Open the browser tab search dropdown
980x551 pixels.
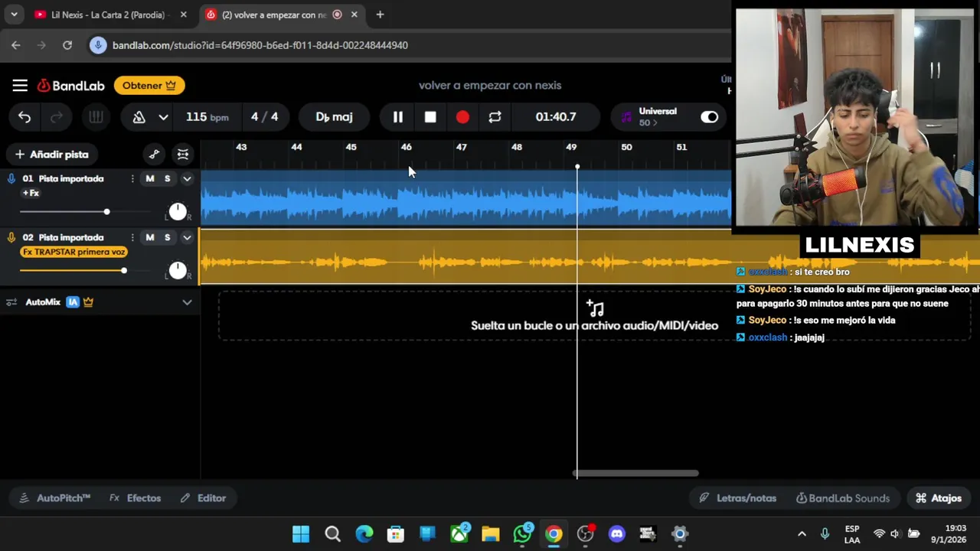pyautogui.click(x=14, y=15)
